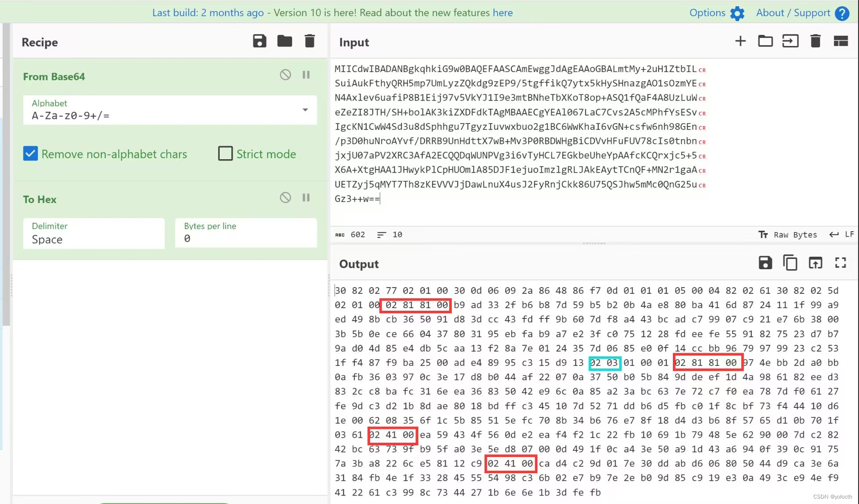Click output last line '41 22 61 c3'
Image resolution: width=859 pixels, height=504 pixels.
468,492
